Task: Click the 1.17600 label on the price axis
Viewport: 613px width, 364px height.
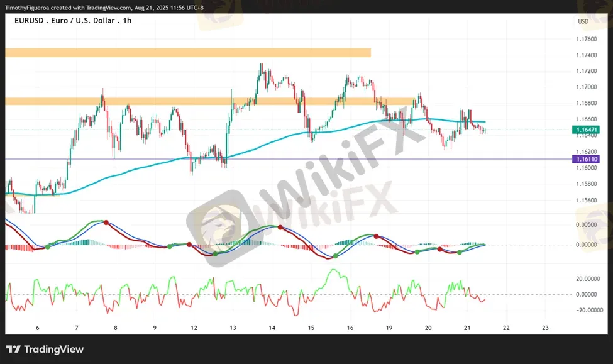Action: point(586,38)
